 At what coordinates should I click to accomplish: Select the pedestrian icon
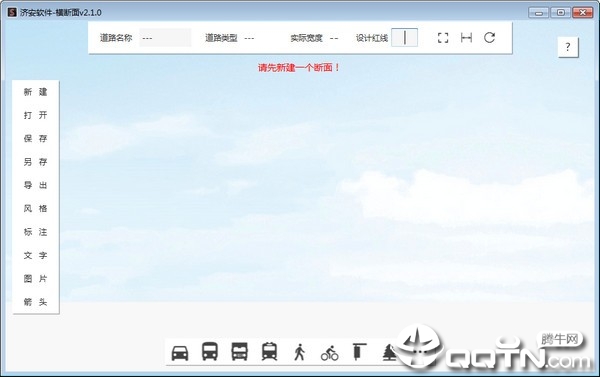point(300,352)
